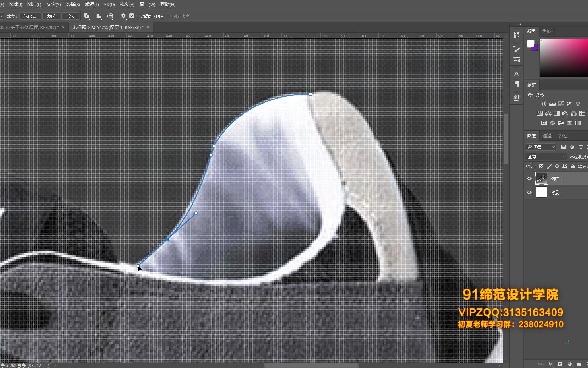Toggle lock artboard nesting icon
This screenshot has height=368, width=588.
(x=565, y=166)
